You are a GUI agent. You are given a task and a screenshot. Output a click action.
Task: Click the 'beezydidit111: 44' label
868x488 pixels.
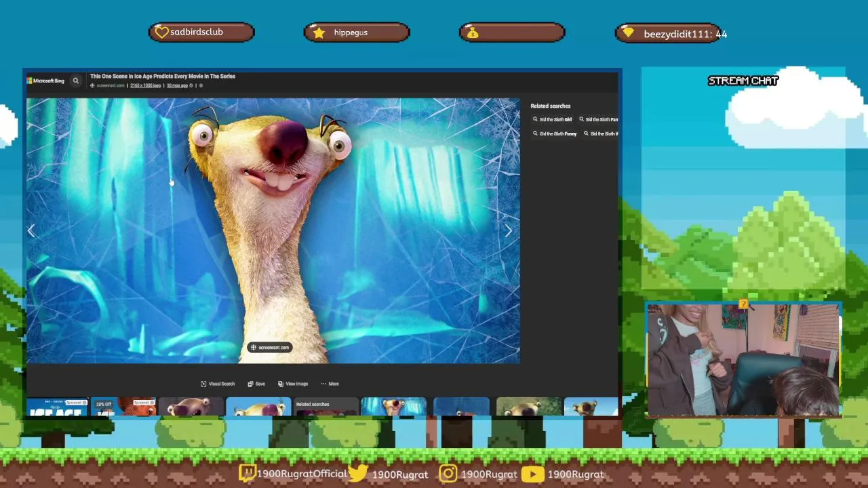pos(685,34)
